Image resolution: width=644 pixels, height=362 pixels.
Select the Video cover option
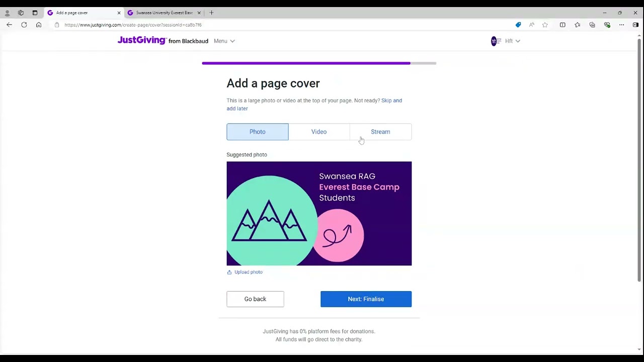tap(319, 132)
